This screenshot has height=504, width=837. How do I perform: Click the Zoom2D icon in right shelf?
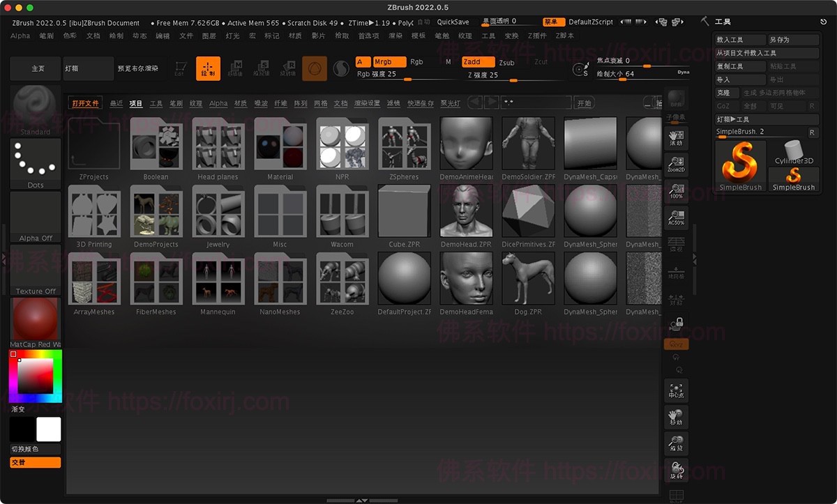[x=676, y=164]
